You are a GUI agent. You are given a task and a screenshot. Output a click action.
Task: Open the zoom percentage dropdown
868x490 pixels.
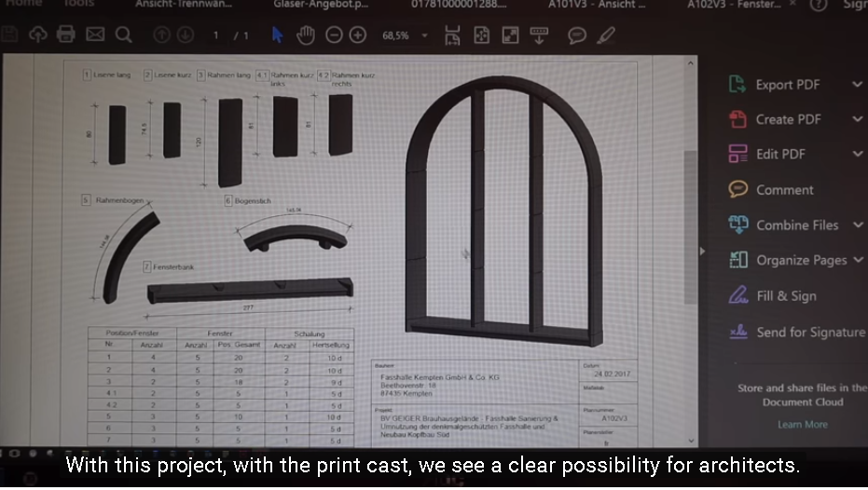425,36
